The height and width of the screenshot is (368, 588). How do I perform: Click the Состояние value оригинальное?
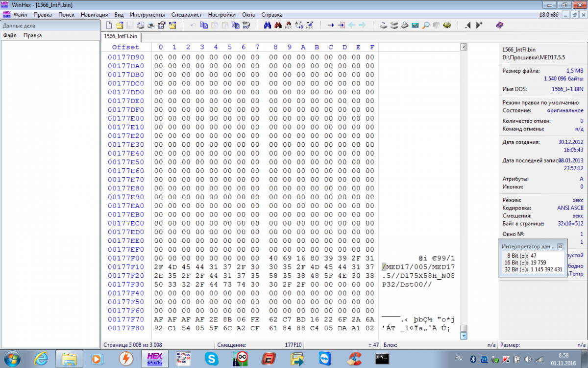565,110
